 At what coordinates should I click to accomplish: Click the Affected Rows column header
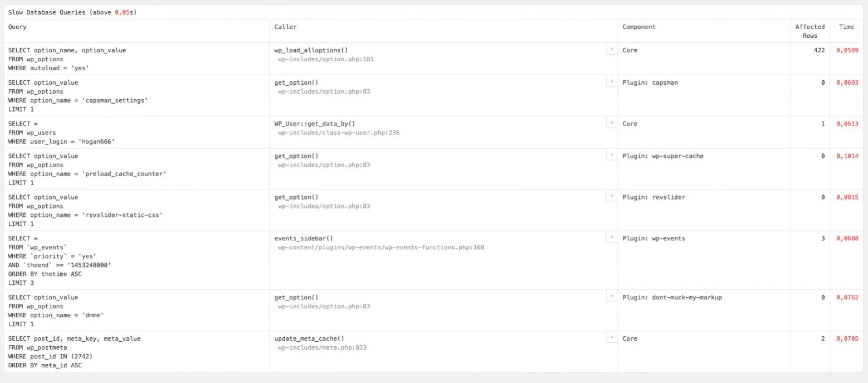coord(810,31)
